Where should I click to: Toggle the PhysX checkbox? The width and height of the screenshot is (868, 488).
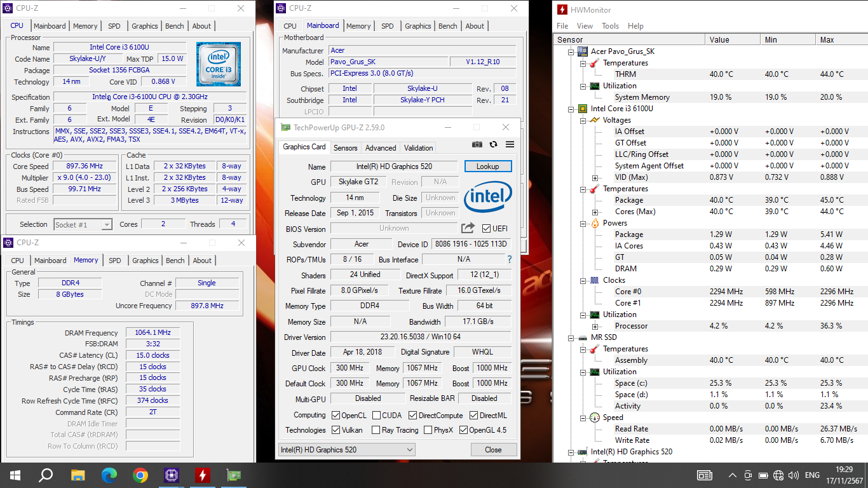click(x=426, y=430)
